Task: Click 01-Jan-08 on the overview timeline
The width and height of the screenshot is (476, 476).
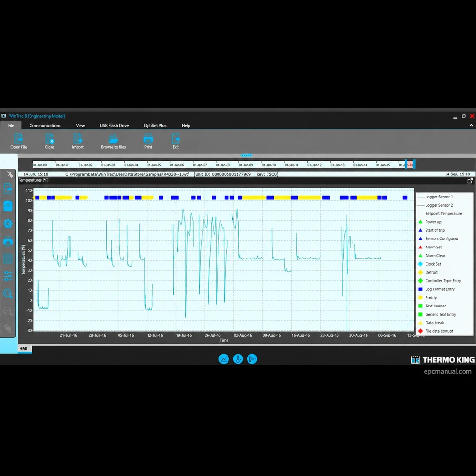Action: click(223, 165)
